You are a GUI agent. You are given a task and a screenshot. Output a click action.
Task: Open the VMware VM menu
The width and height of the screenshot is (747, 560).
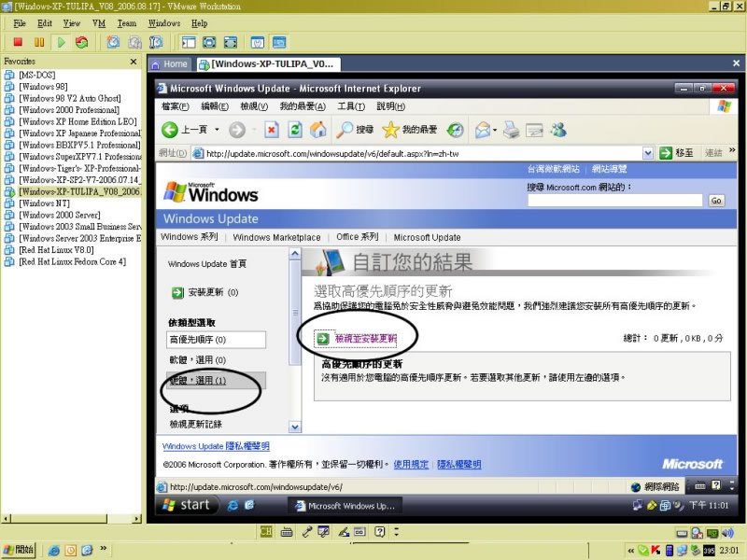(x=99, y=23)
